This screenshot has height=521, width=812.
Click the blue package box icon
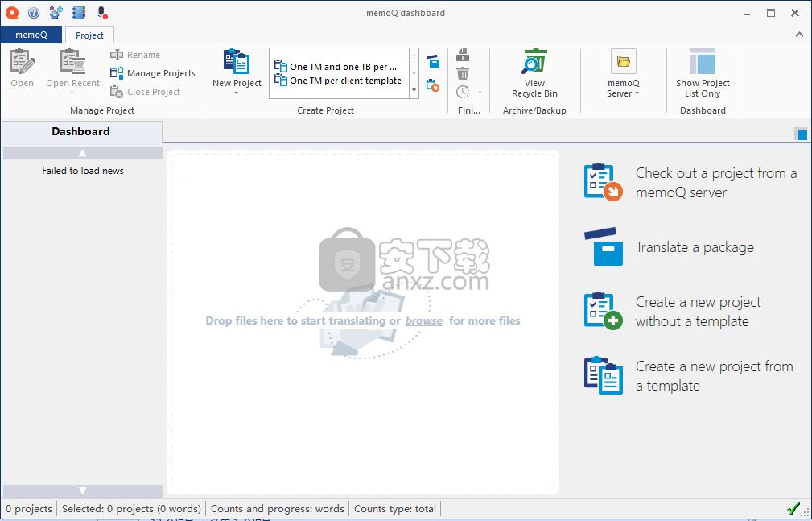point(604,246)
